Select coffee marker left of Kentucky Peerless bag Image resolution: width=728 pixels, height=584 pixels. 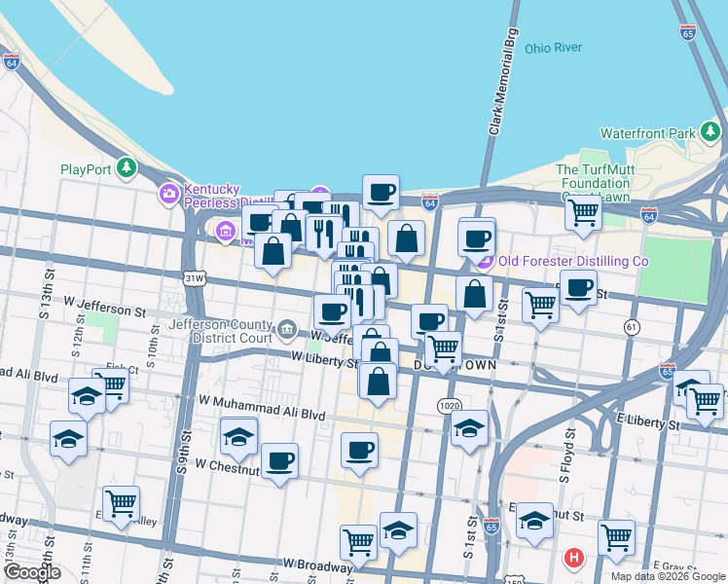(x=259, y=225)
